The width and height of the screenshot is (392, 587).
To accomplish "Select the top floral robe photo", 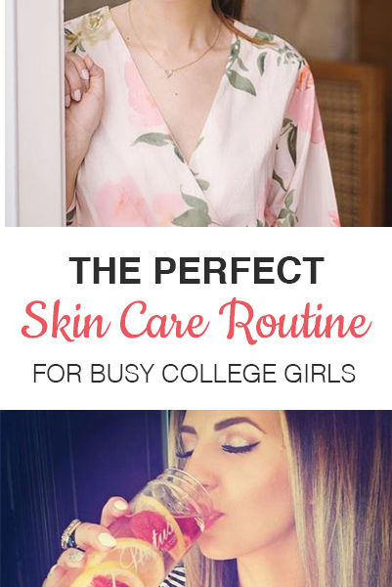I will point(198,113).
